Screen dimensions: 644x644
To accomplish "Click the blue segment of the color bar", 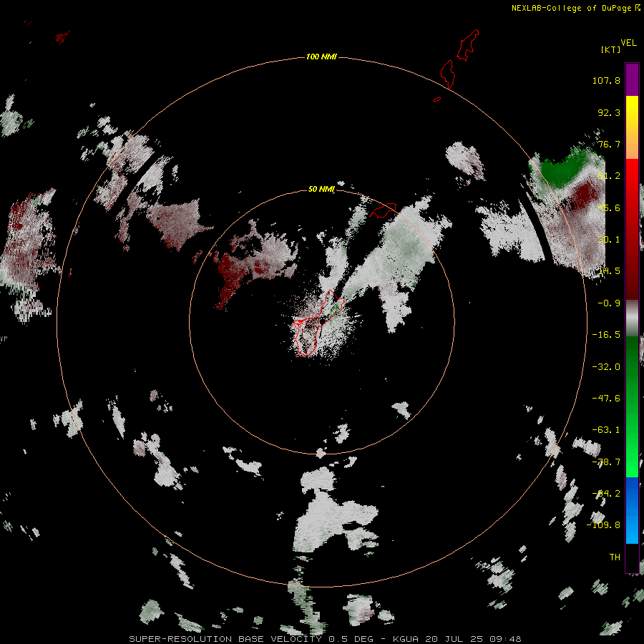I will 632,510.
